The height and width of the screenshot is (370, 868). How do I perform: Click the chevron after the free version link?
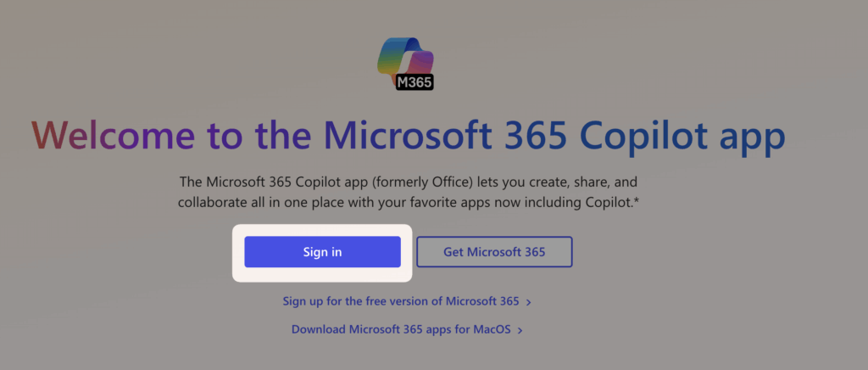pyautogui.click(x=529, y=302)
